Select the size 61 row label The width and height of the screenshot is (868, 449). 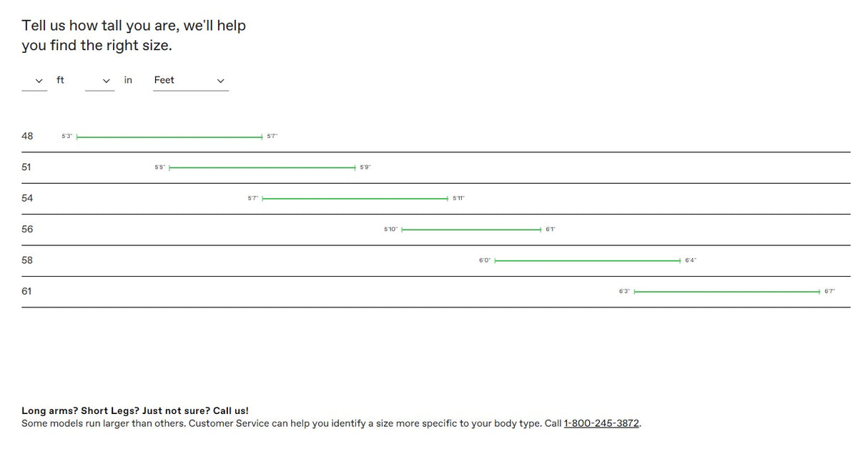pyautogui.click(x=26, y=292)
